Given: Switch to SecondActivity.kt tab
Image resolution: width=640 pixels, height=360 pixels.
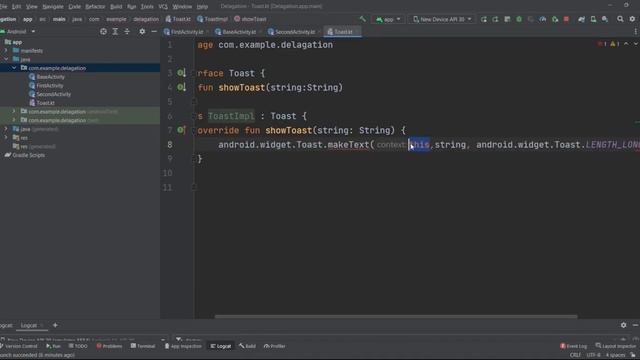Looking at the screenshot, I should [x=295, y=31].
